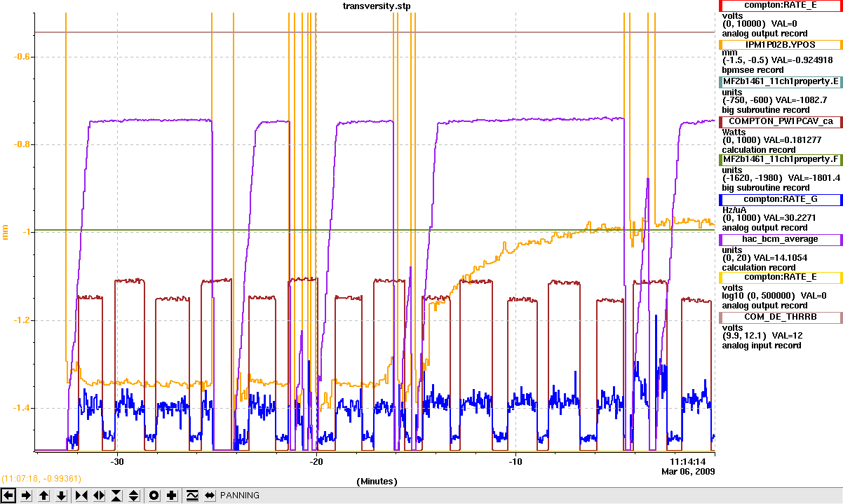Select the compton:RATE_E red legend entry
Viewport: 843px width, 504px height.
(x=781, y=5)
